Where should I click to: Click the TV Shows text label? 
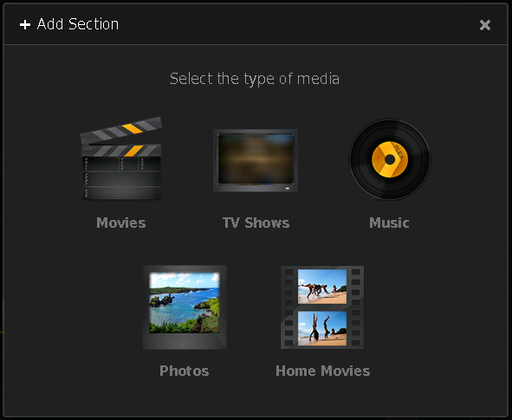point(256,223)
